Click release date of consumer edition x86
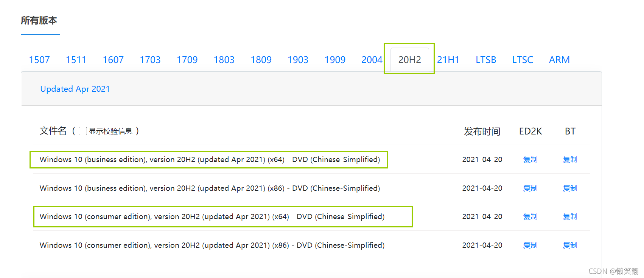The height and width of the screenshot is (278, 644). coord(482,246)
